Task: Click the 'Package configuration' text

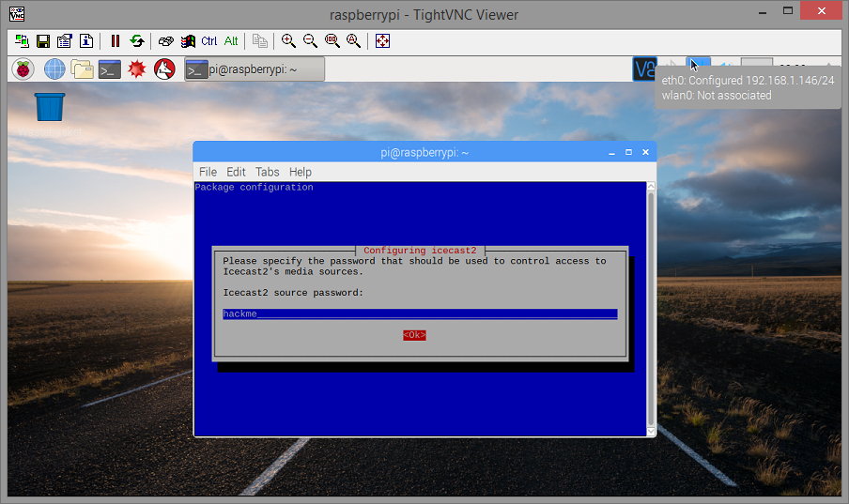Action: tap(254, 188)
